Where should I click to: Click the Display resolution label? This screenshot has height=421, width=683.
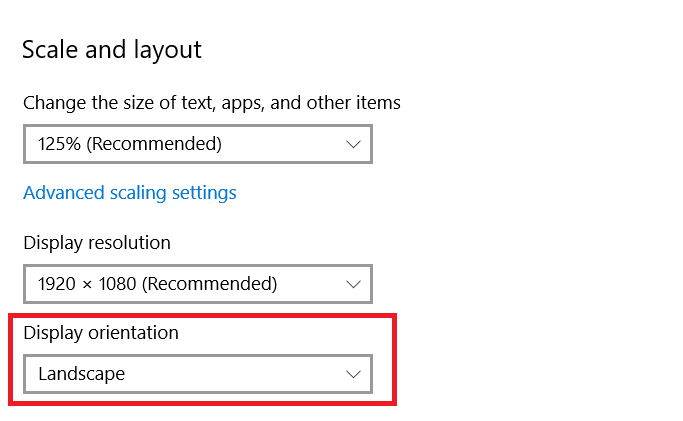97,243
